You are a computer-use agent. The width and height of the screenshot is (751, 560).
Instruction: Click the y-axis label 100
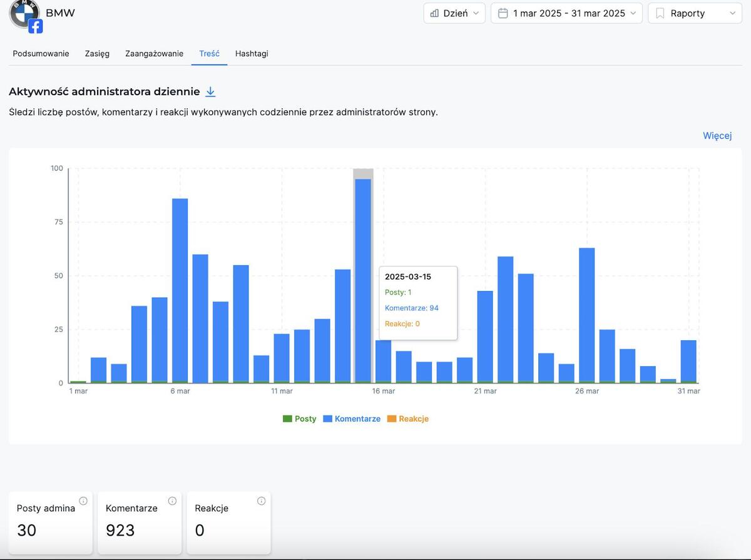(x=57, y=168)
